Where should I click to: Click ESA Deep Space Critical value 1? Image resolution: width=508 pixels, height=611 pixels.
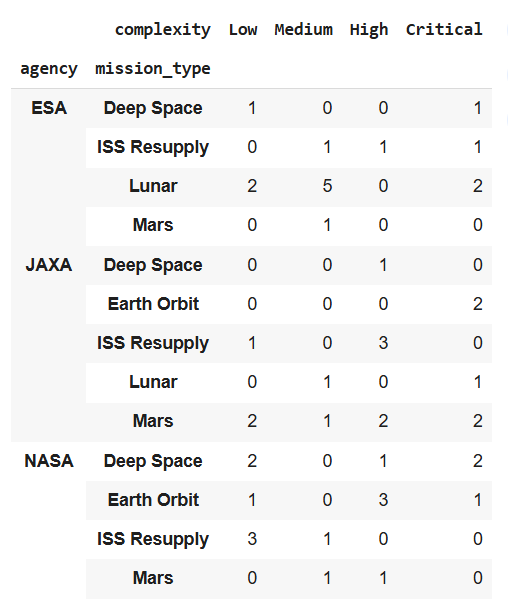pyautogui.click(x=478, y=108)
